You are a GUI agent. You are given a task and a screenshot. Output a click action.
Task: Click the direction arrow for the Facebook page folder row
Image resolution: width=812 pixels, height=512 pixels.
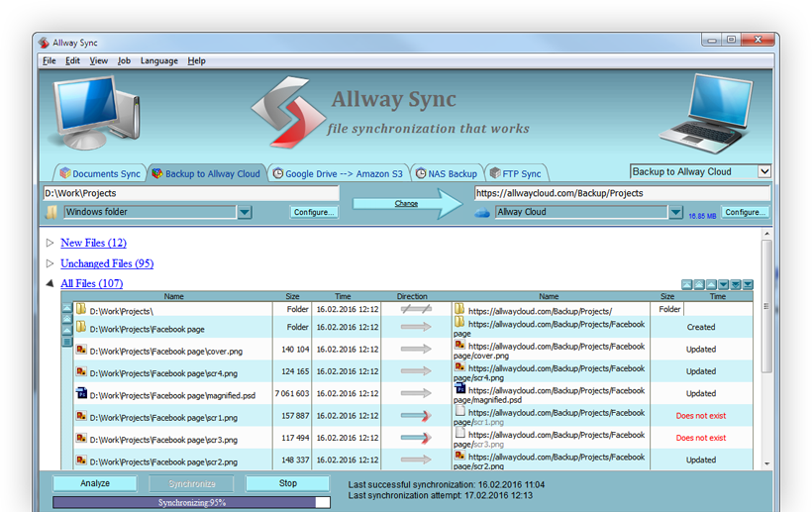click(416, 327)
